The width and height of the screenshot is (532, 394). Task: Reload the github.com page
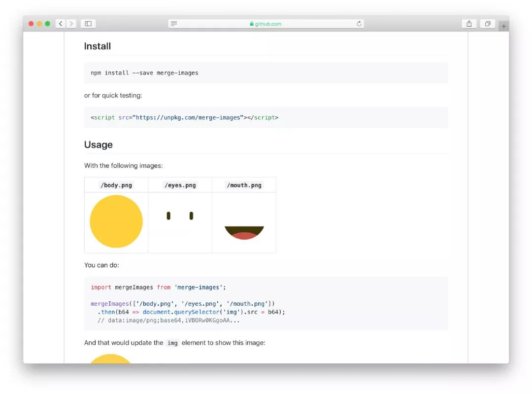[x=359, y=24]
